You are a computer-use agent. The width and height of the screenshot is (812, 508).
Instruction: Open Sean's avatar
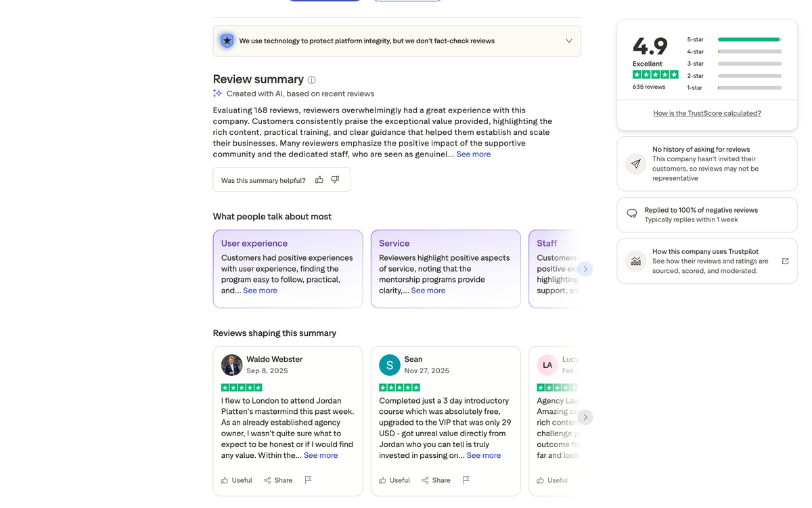tap(390, 365)
